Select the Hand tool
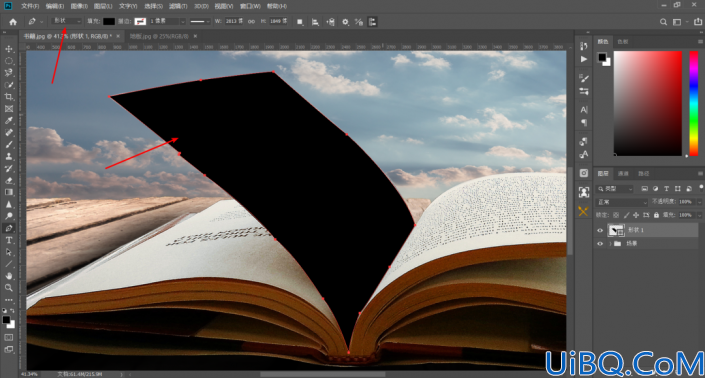 pos(9,276)
